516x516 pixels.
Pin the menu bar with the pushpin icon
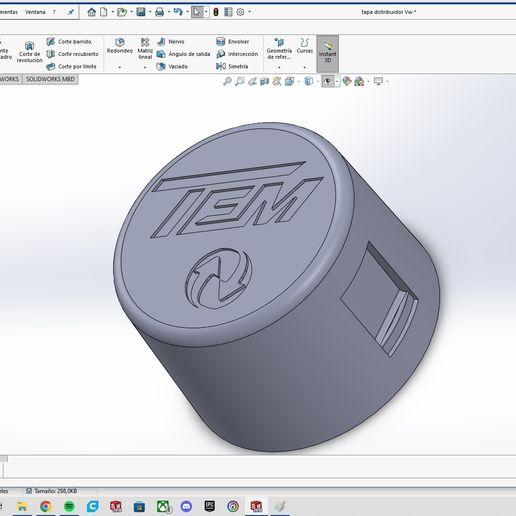[x=71, y=12]
